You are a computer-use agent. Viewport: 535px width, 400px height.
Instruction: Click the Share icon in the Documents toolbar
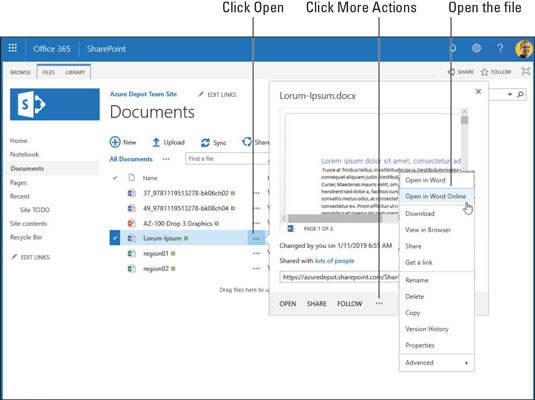pos(246,142)
